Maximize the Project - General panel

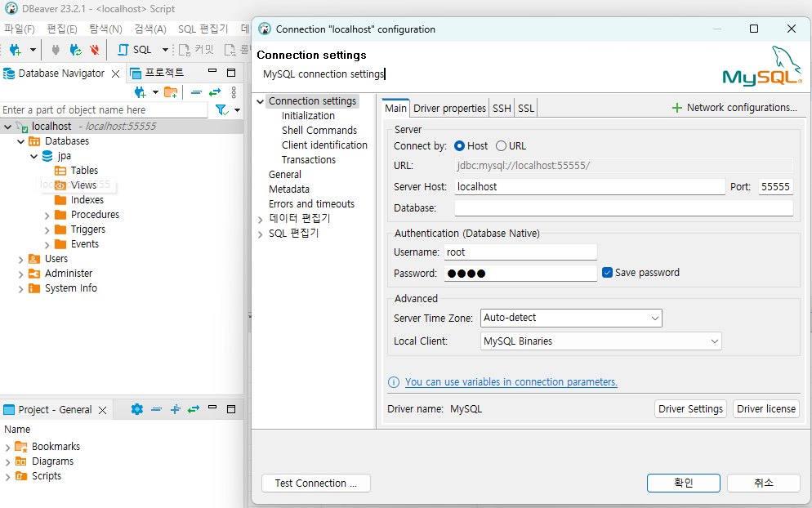[231, 409]
